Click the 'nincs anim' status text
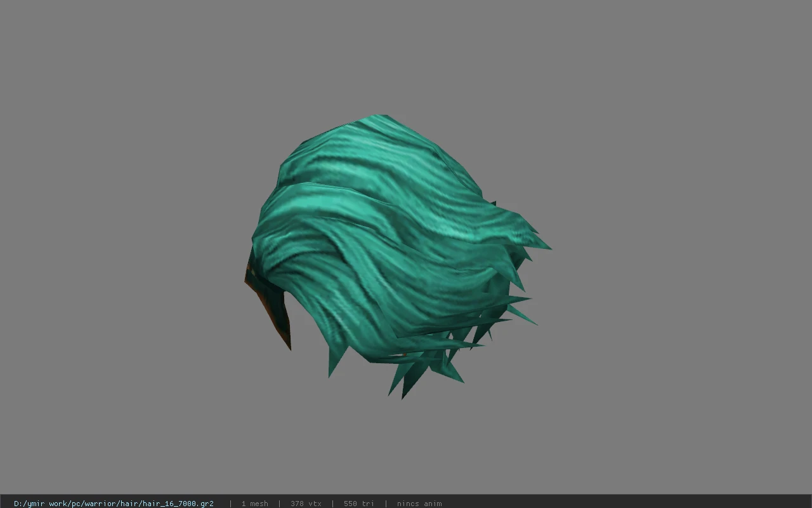Image resolution: width=812 pixels, height=508 pixels. pyautogui.click(x=419, y=504)
